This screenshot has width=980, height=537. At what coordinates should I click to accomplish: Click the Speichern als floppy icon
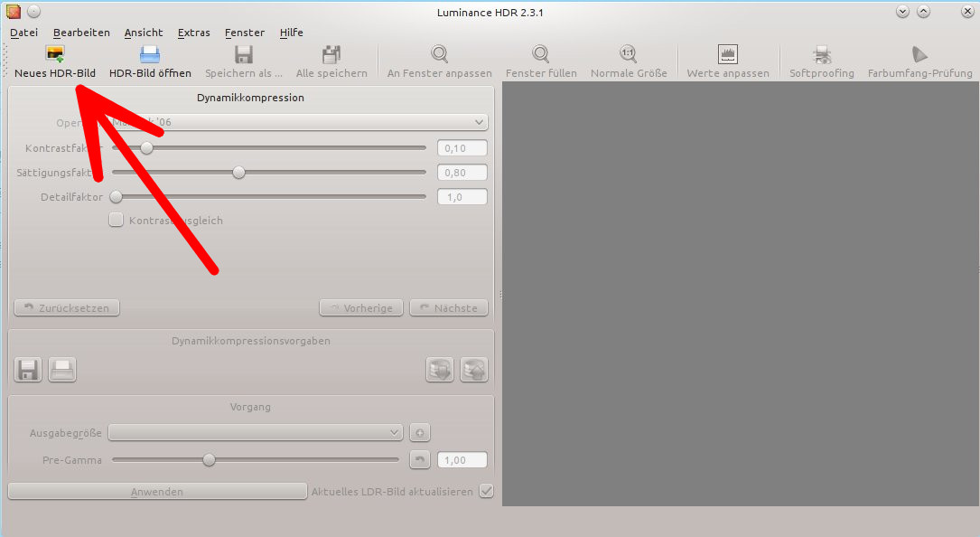tap(244, 54)
